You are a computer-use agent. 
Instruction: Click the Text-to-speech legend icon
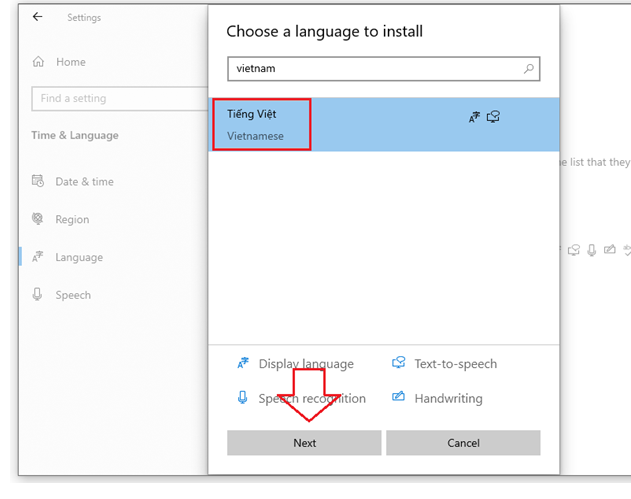(x=398, y=364)
